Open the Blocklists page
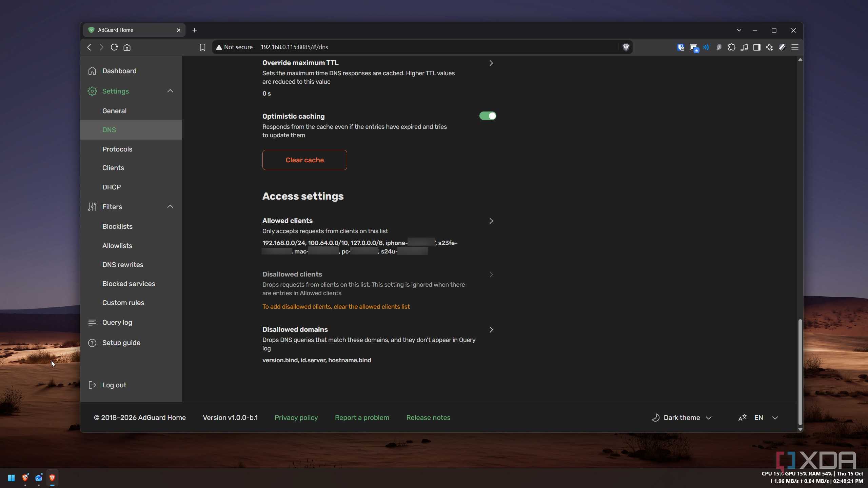Image resolution: width=868 pixels, height=488 pixels. pos(117,226)
